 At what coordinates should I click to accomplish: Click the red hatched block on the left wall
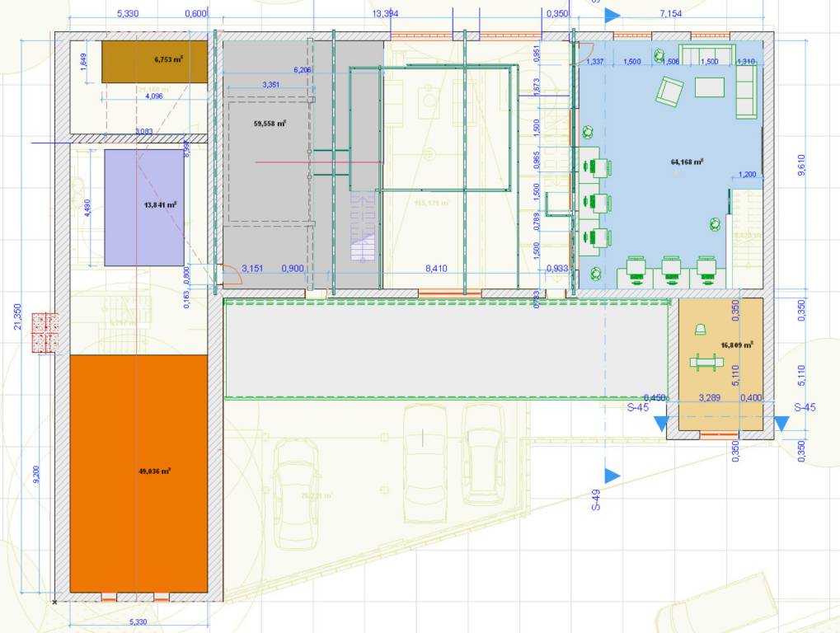click(45, 332)
